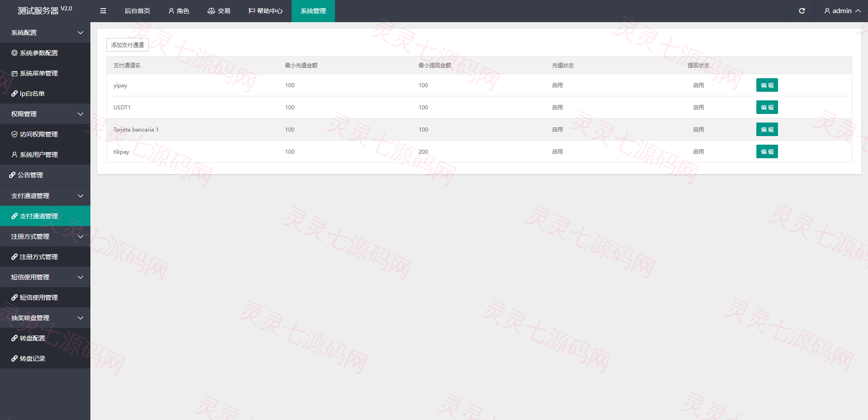The width and height of the screenshot is (868, 420).
Task: Click the refresh icon in top bar
Action: 802,11
